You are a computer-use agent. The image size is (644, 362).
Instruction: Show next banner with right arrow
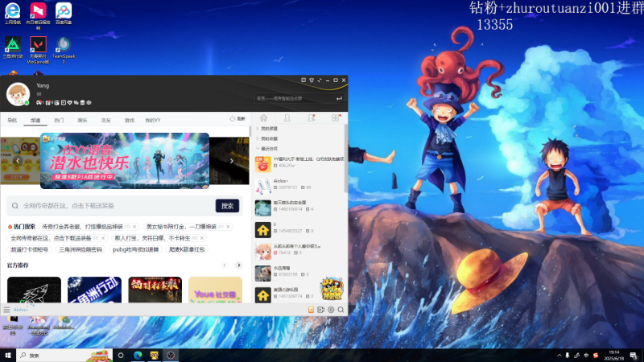click(232, 161)
